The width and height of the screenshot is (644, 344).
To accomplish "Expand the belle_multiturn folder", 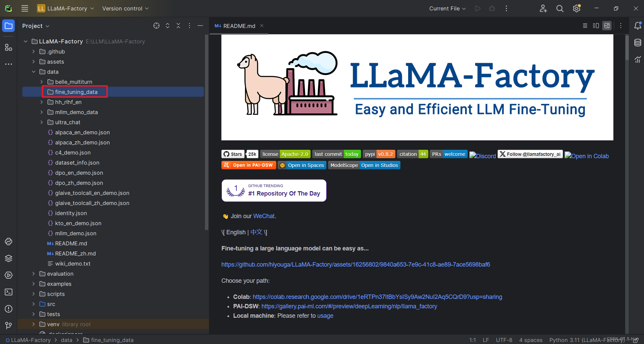I will pos(42,82).
